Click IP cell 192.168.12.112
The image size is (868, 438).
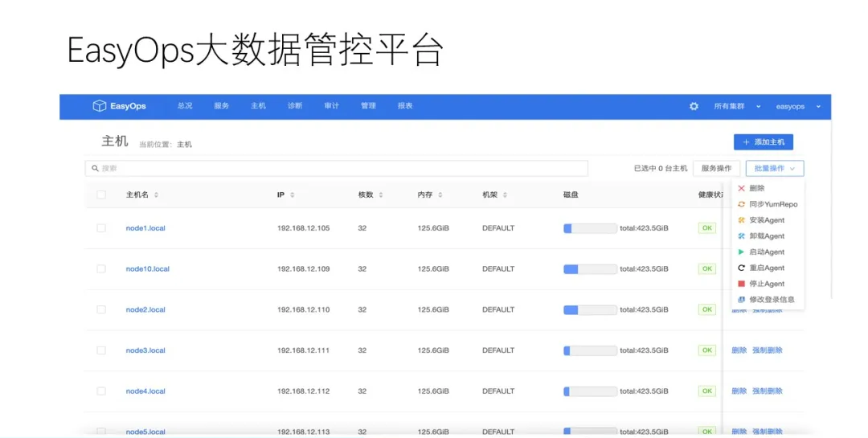point(303,391)
